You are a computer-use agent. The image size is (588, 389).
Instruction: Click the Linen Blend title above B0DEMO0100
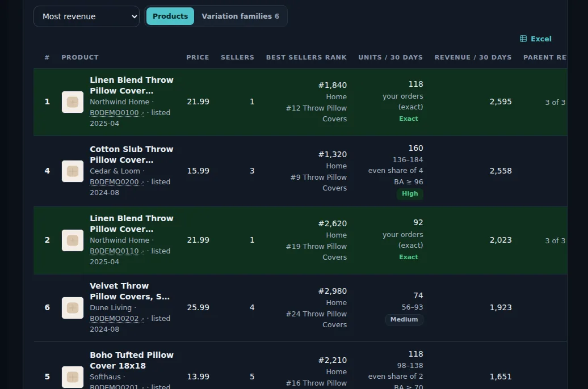pyautogui.click(x=131, y=86)
